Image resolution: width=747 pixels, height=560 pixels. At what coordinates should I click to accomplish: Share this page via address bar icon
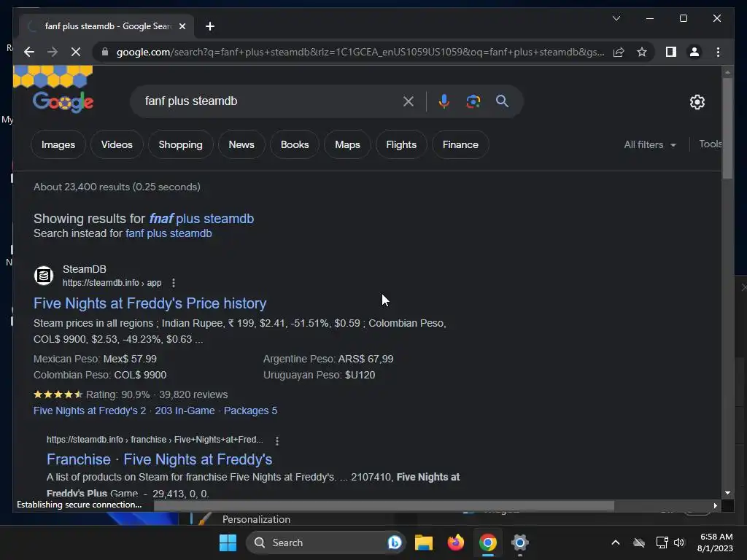(619, 52)
